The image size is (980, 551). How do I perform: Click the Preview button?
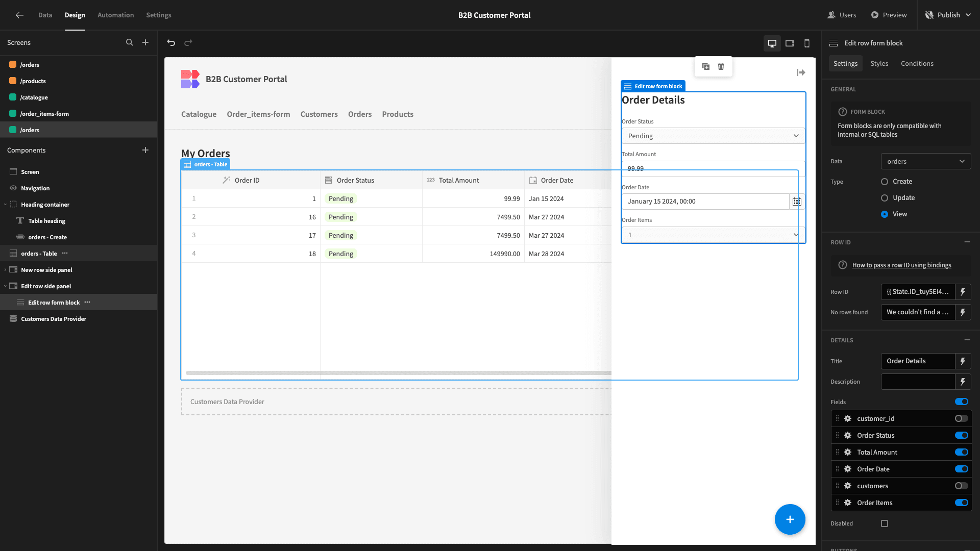889,15
